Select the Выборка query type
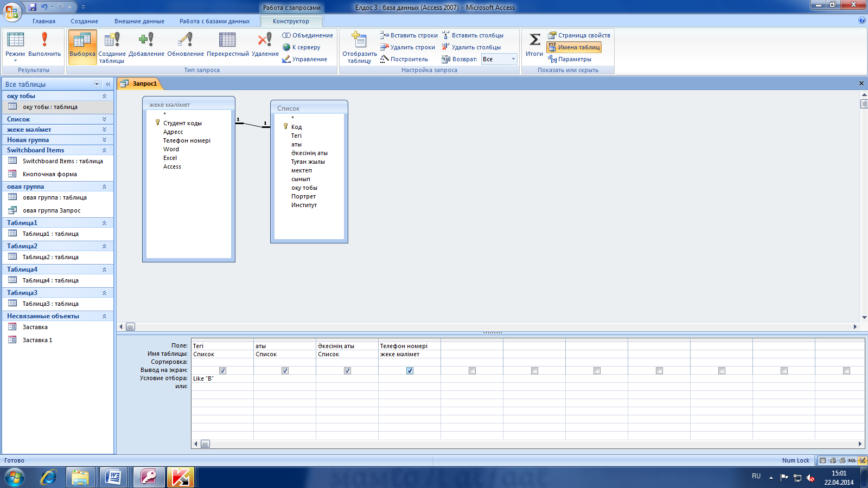 click(x=82, y=47)
